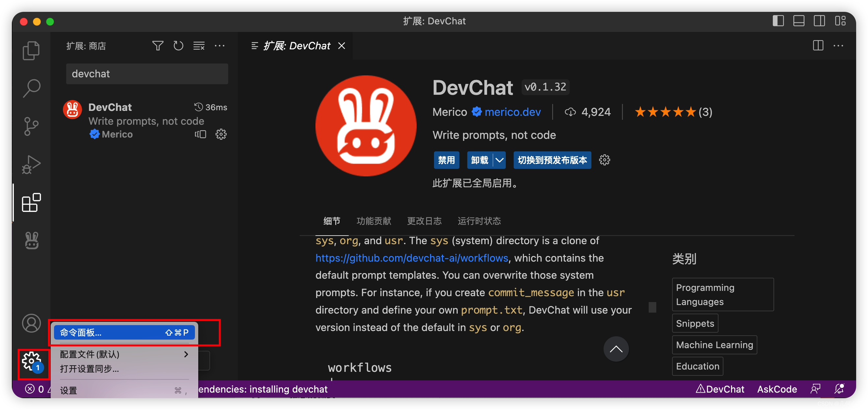Open the Search view in activity bar
Image resolution: width=868 pixels, height=410 pixels.
pyautogui.click(x=31, y=89)
